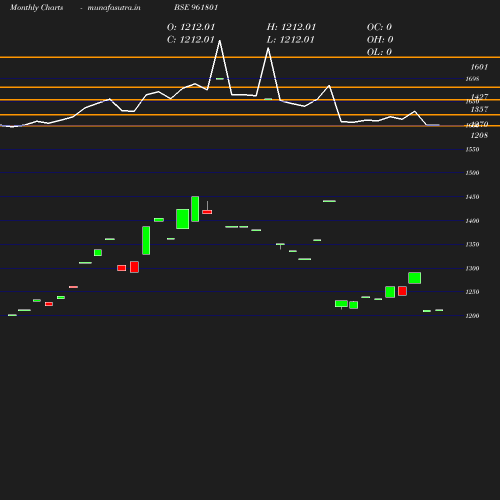Click the "OC: 0" readout

379,27
